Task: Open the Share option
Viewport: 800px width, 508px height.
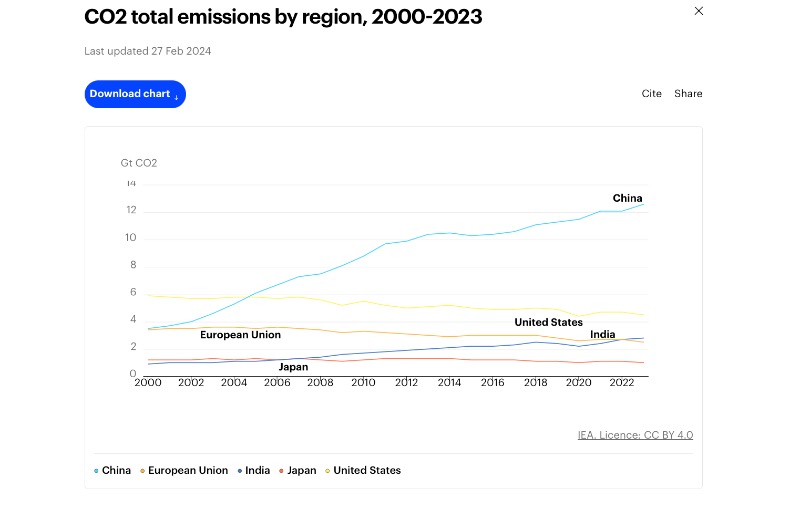Action: coord(688,94)
